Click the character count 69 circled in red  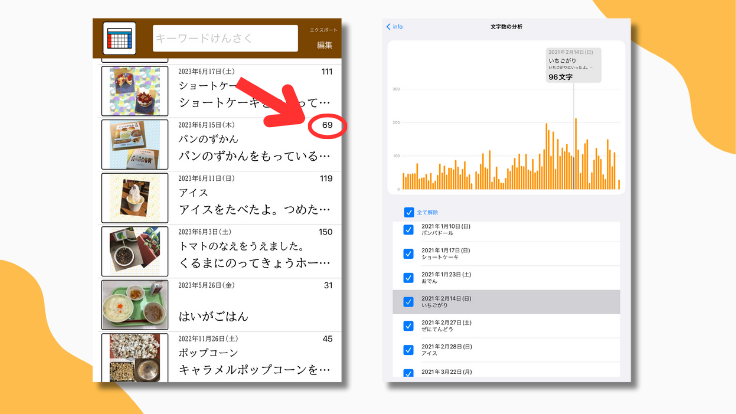(326, 126)
